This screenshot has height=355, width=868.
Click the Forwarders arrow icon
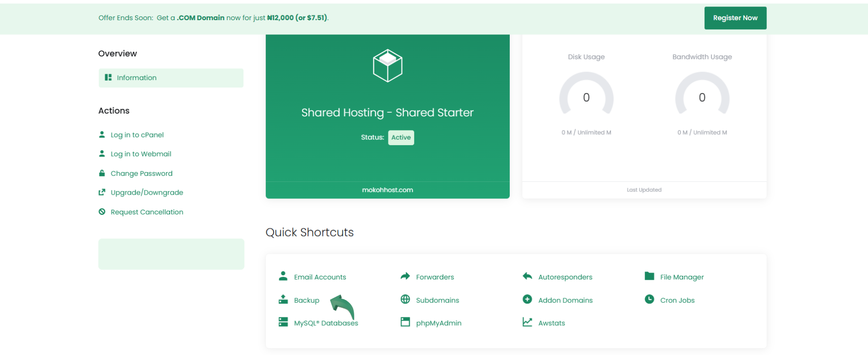pyautogui.click(x=405, y=276)
